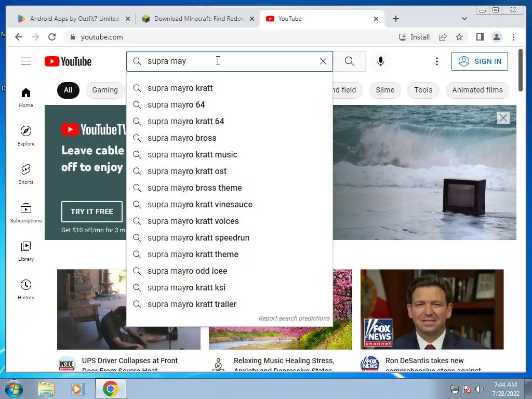Share this page icon

pos(443,37)
